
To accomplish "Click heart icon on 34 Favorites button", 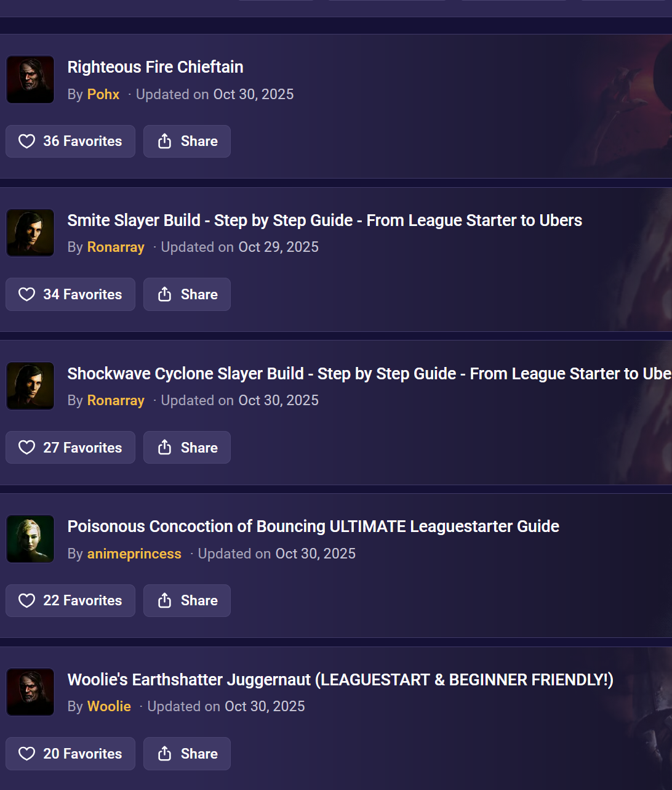I will click(x=26, y=294).
